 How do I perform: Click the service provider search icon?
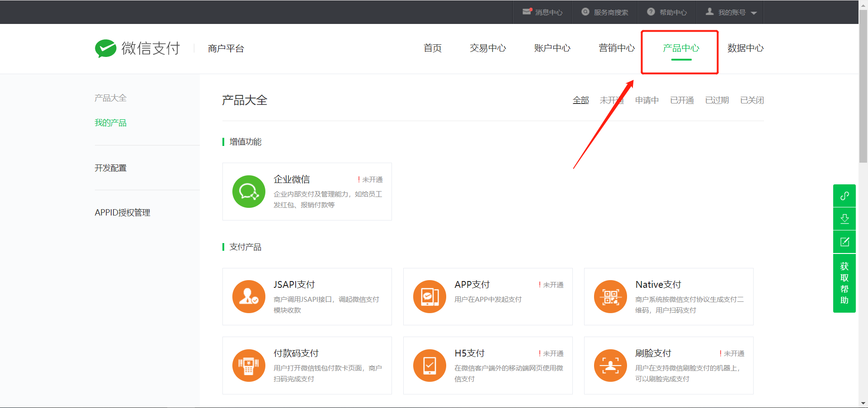click(x=585, y=12)
